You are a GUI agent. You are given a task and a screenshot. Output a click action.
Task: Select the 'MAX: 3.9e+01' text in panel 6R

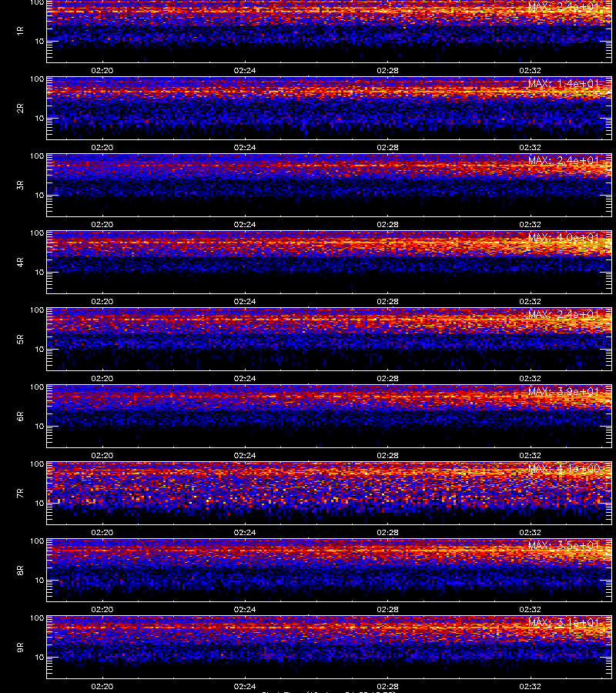point(564,391)
